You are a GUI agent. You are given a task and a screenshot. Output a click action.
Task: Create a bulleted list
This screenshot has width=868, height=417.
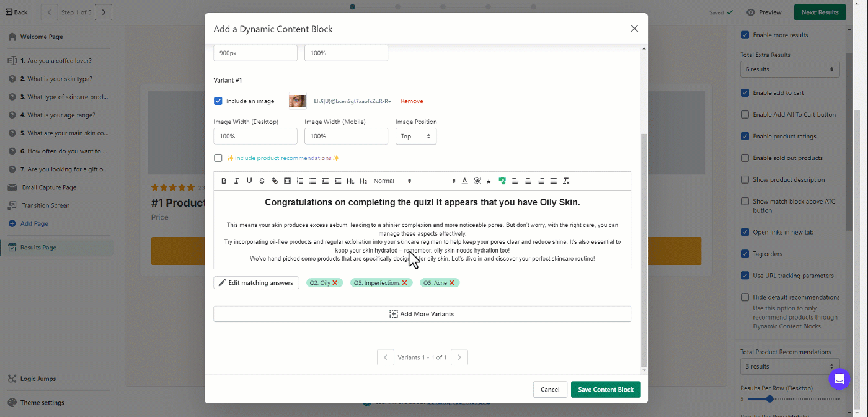pos(312,181)
